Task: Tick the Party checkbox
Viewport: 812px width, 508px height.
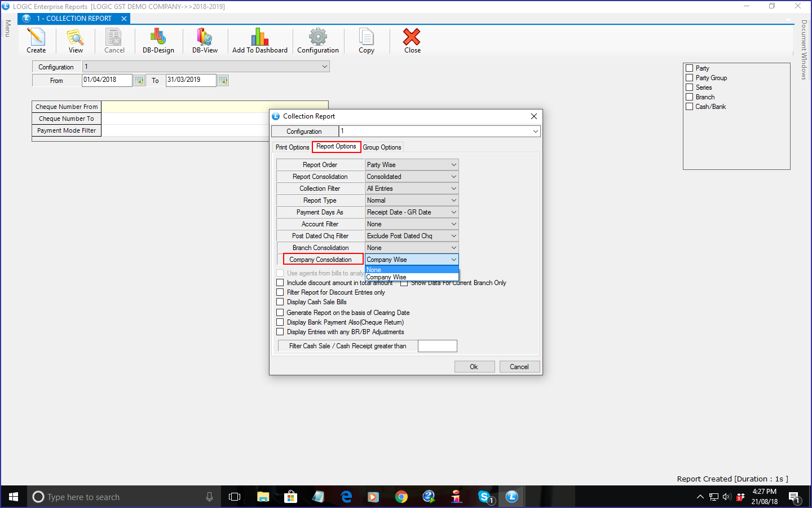Action: 689,68
